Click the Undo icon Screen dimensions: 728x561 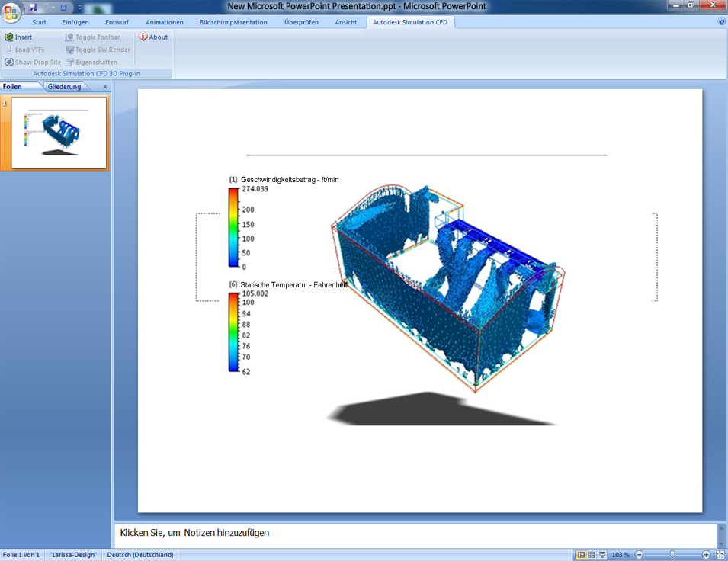[x=46, y=7]
